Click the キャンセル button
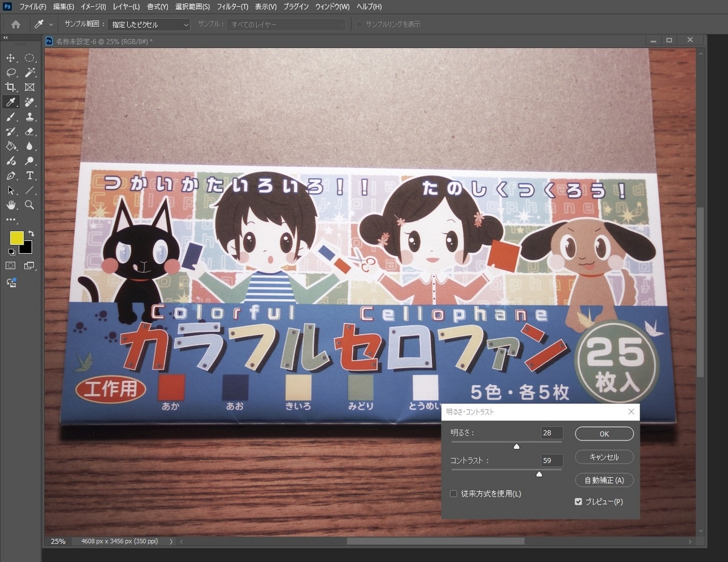 click(604, 457)
